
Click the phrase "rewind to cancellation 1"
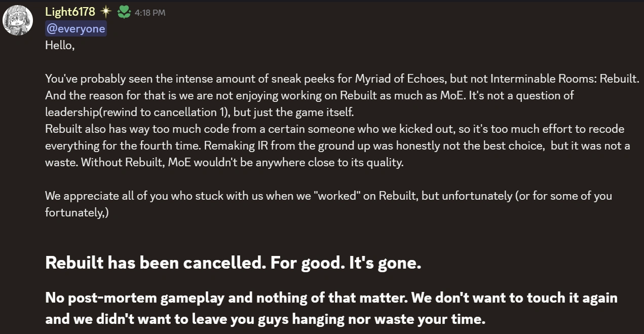click(166, 112)
